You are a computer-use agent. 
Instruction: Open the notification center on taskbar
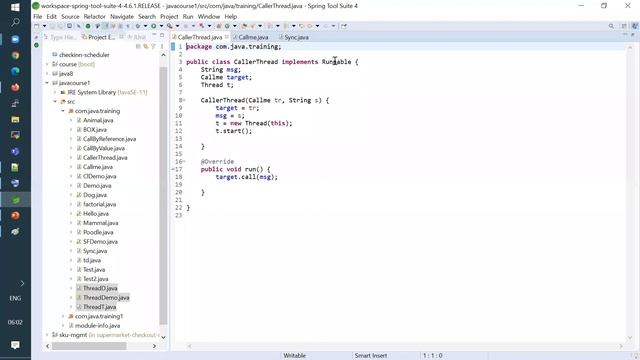(x=15, y=345)
